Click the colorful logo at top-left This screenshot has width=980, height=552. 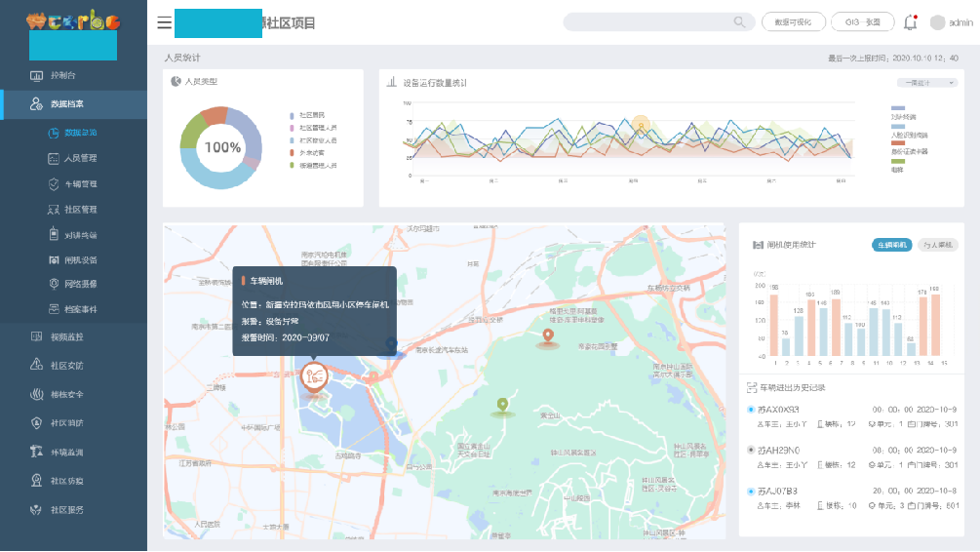click(73, 20)
